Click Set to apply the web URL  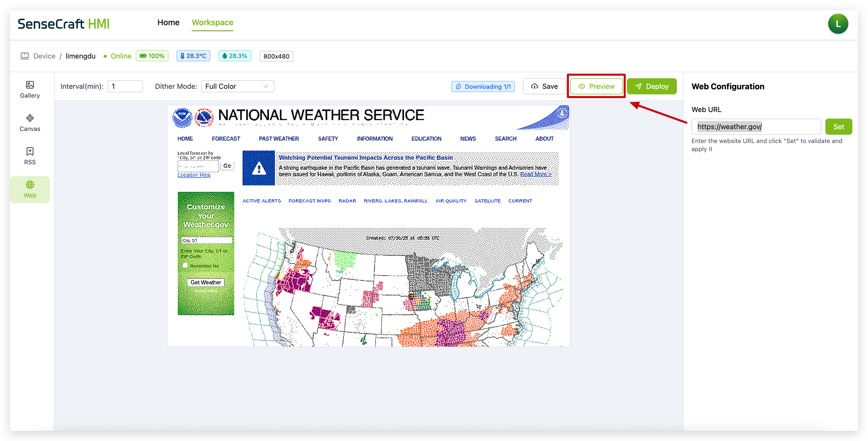tap(838, 127)
